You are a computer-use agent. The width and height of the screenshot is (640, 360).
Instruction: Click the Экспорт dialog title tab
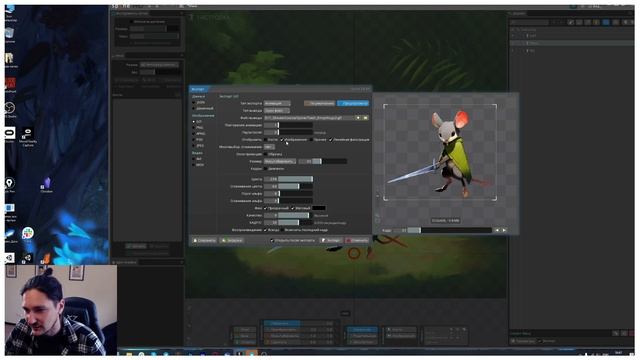coord(199,89)
